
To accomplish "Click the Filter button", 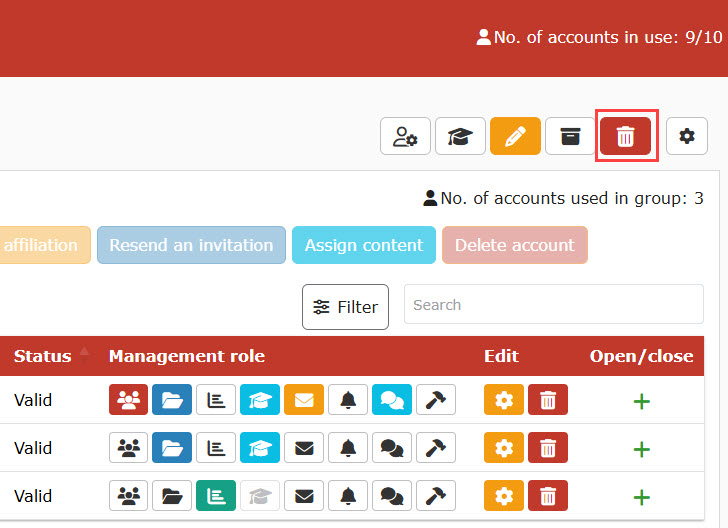I will pos(345,307).
